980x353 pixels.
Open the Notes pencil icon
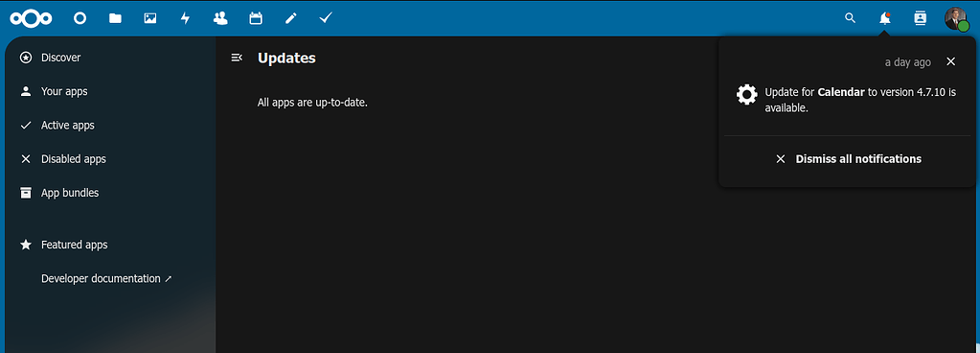pos(290,18)
